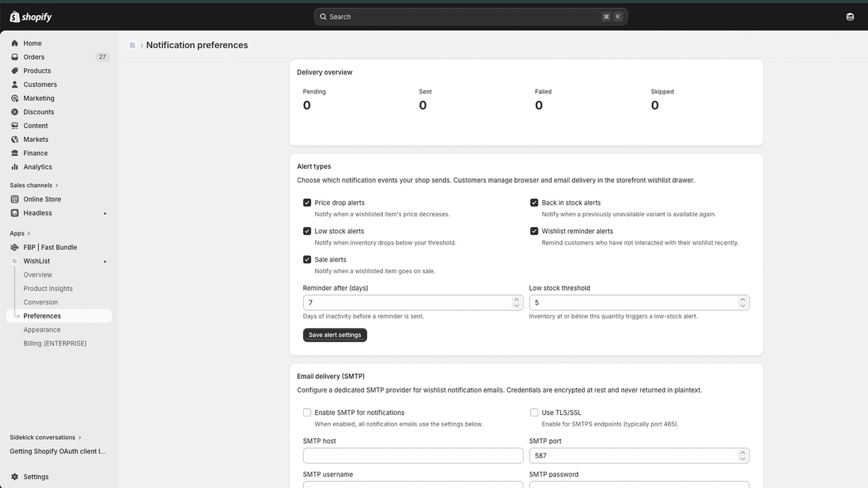Open the Appearance page under WishList
Viewport: 868px width, 488px height.
point(42,330)
